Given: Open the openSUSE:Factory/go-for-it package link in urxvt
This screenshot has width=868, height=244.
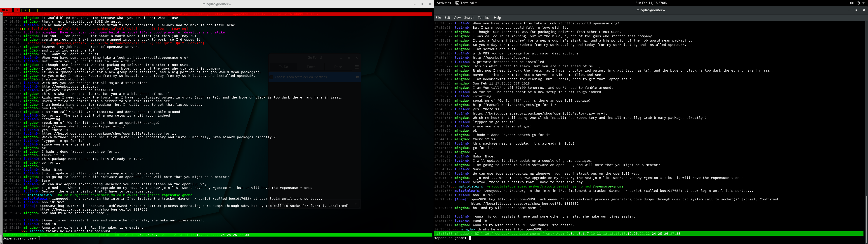Looking at the screenshot, I should pyautogui.click(x=109, y=134).
